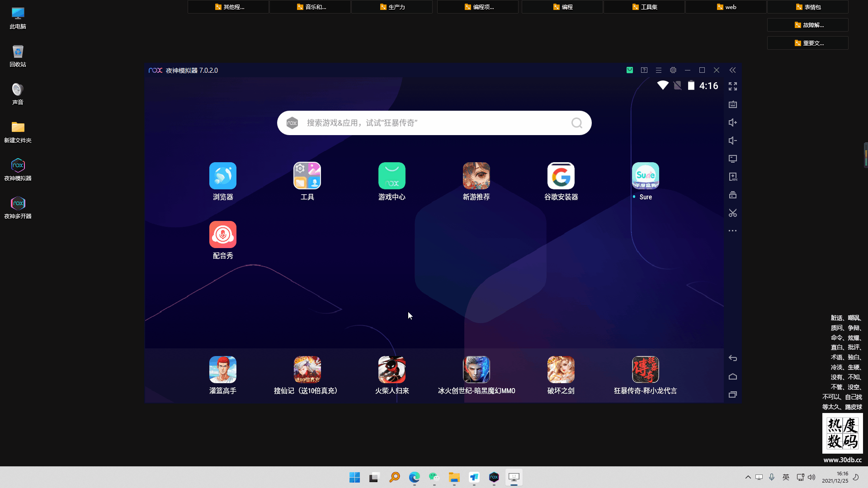Switch input language 英 indicator
The image size is (868, 488).
tap(786, 477)
